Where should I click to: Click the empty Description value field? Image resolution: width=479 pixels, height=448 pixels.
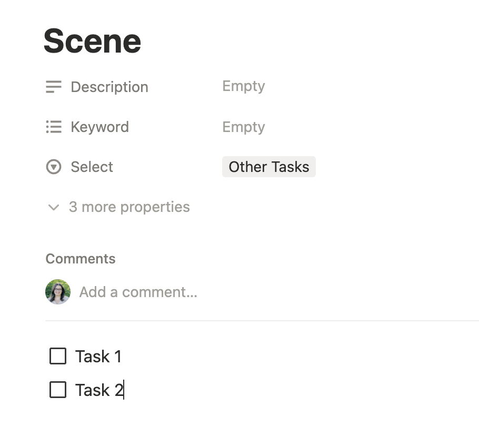(243, 86)
